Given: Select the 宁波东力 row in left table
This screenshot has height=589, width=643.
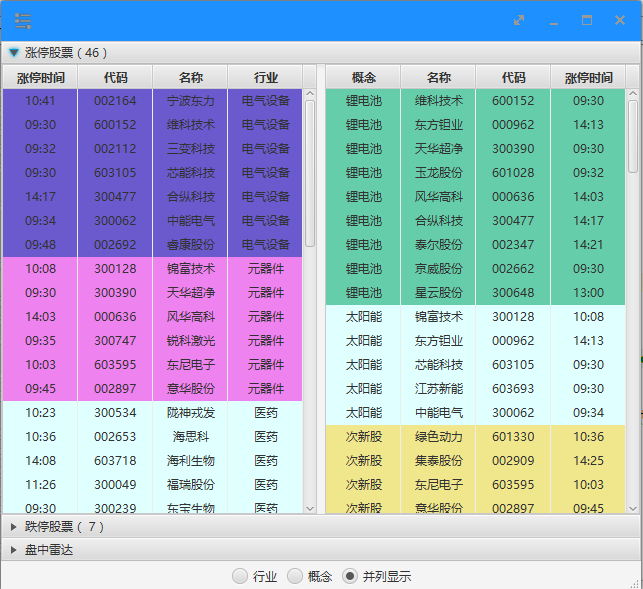Looking at the screenshot, I should (x=190, y=101).
